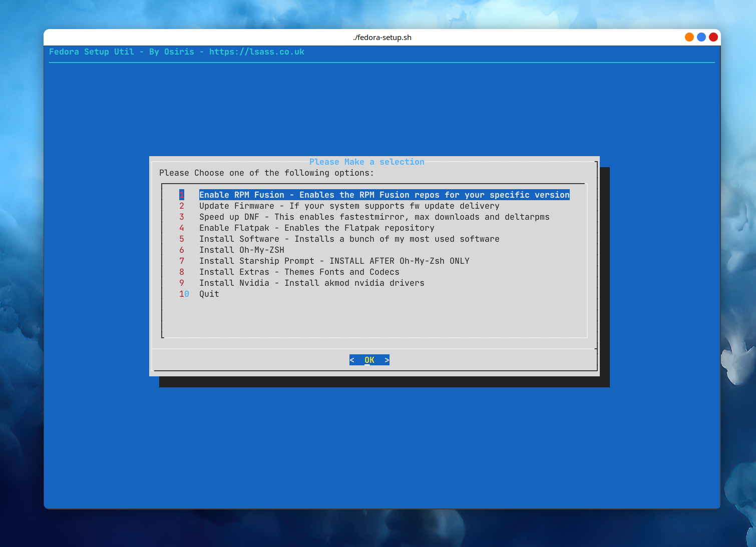Click the blue maximize window button
The height and width of the screenshot is (547, 756).
[x=701, y=37]
